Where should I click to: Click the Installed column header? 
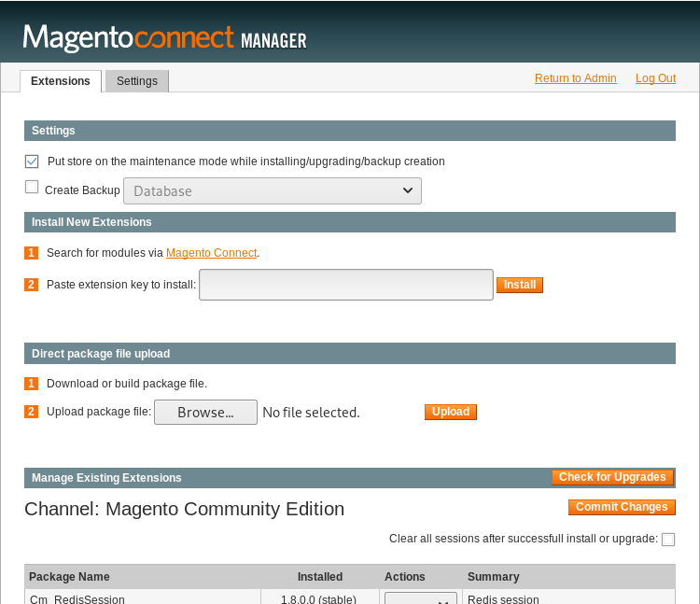point(320,577)
